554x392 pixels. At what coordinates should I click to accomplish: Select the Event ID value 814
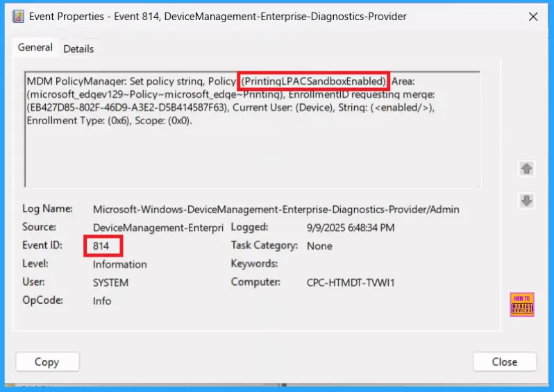click(x=101, y=246)
